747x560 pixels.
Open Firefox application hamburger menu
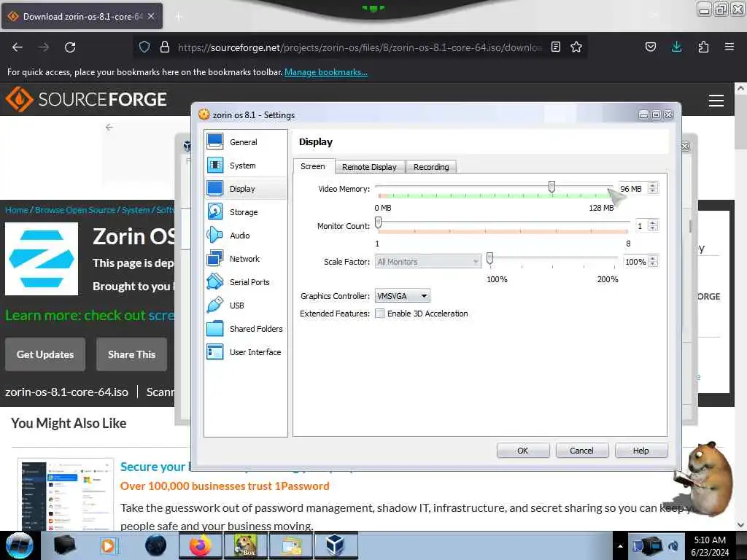(729, 47)
